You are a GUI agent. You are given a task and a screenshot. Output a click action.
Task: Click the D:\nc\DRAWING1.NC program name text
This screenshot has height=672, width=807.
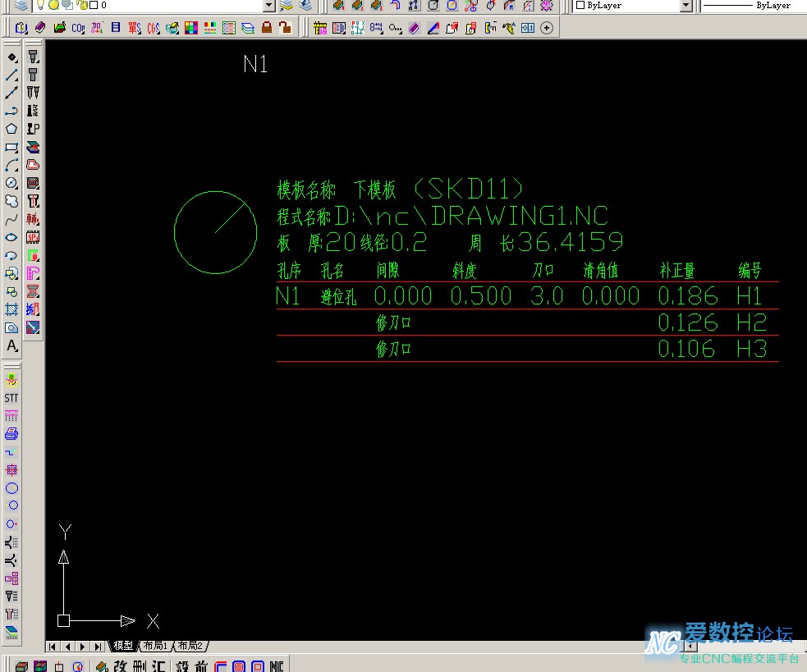[x=471, y=216]
